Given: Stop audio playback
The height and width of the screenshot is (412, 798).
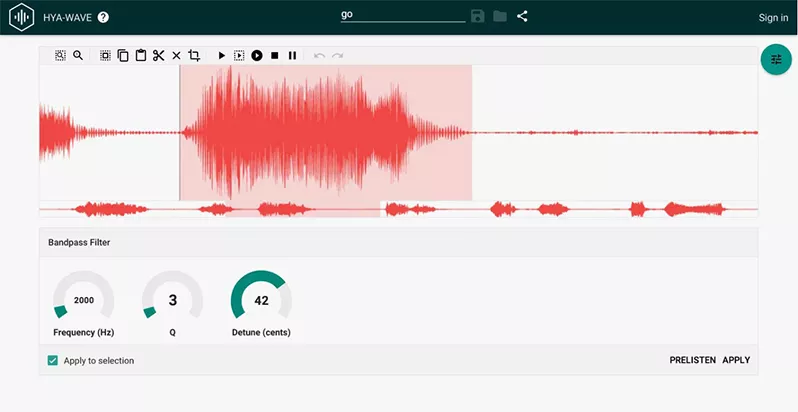Looking at the screenshot, I should click(275, 56).
